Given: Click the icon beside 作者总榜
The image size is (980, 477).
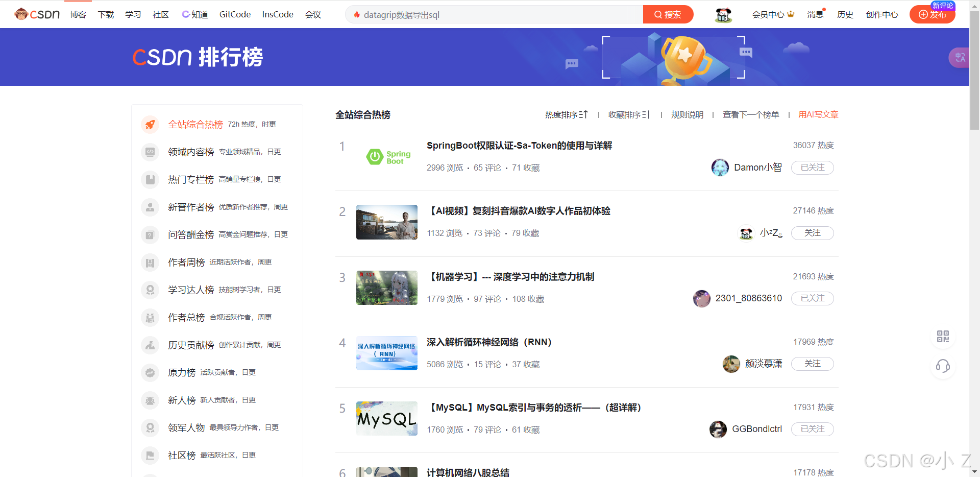Looking at the screenshot, I should pos(150,317).
